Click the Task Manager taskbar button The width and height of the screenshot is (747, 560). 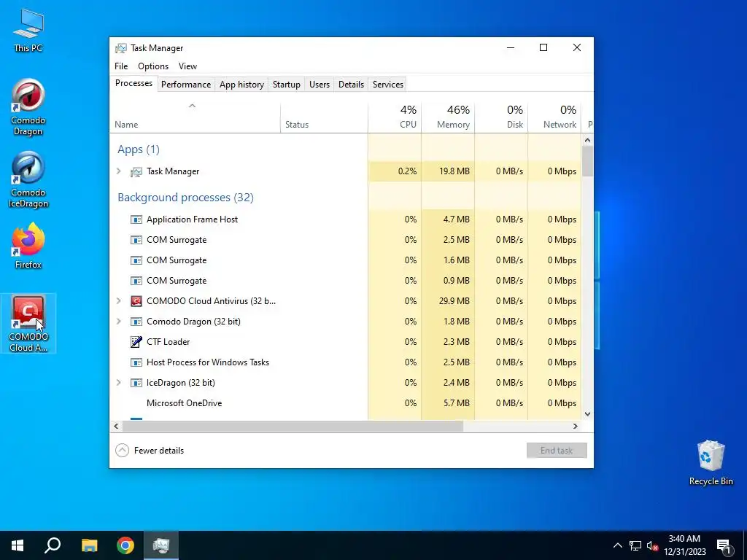pos(161,545)
